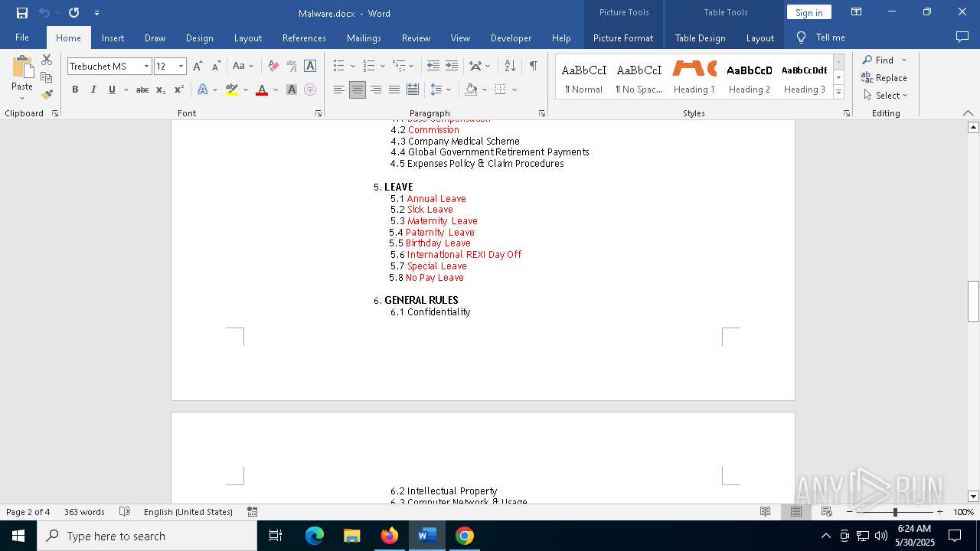The image size is (980, 551).
Task: Toggle Italic formatting
Action: coord(93,90)
